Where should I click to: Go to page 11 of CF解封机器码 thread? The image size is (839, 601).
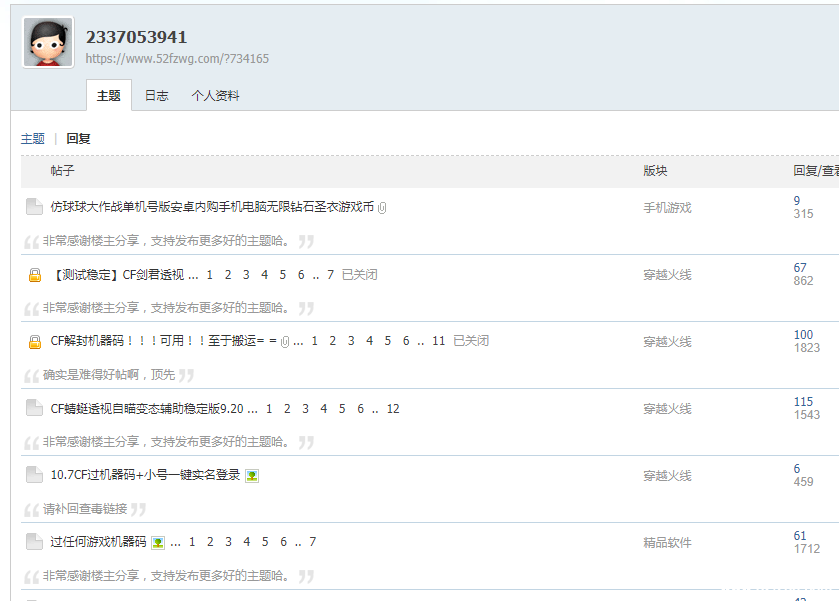(439, 341)
